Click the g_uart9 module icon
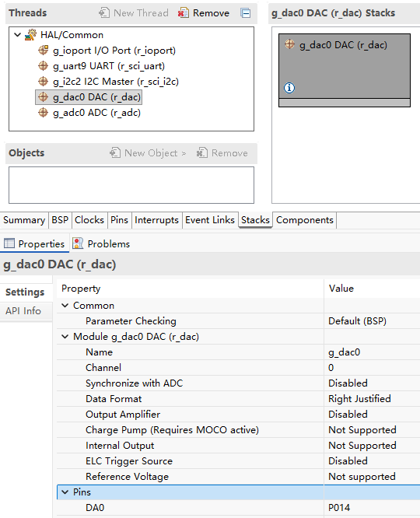The height and width of the screenshot is (518, 420). (x=43, y=66)
